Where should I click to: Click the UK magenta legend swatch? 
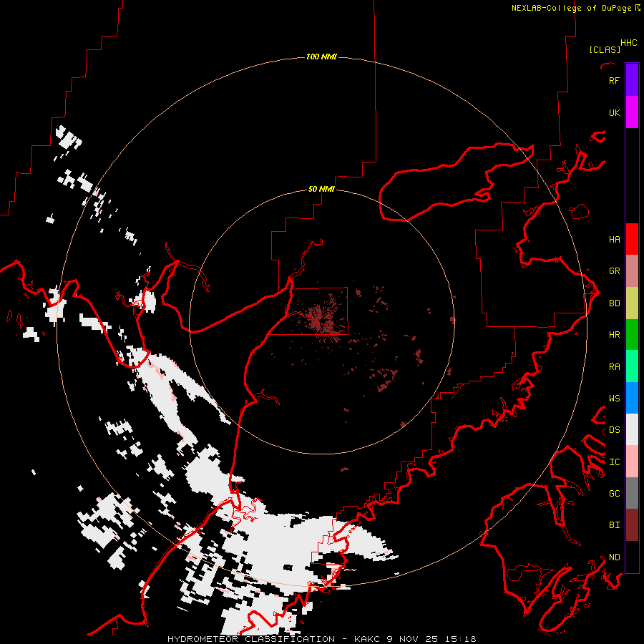[x=632, y=112]
